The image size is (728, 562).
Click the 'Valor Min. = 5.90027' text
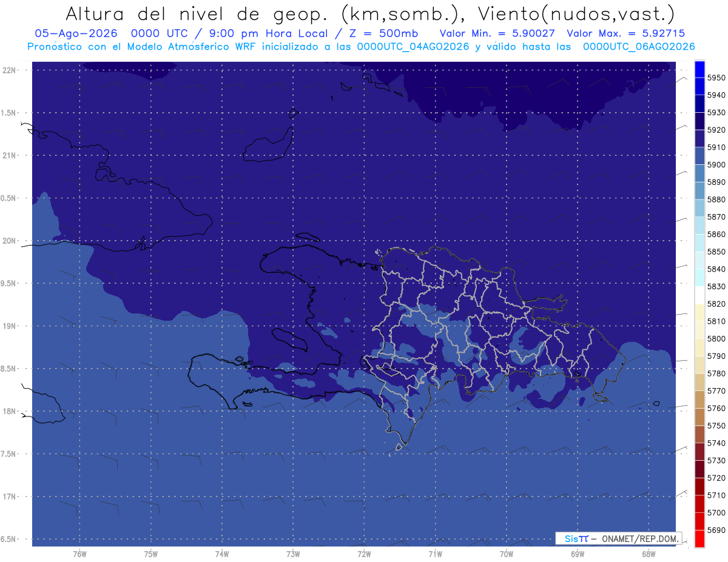[497, 33]
